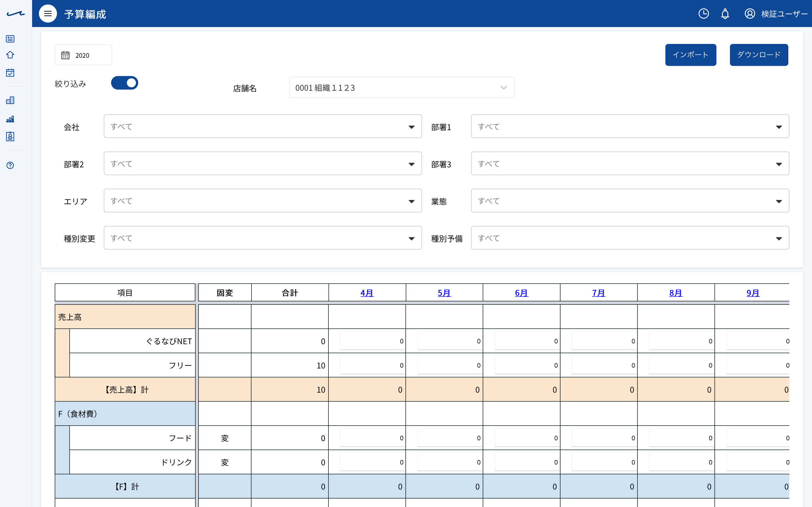Click the 2020 year picker field
The height and width of the screenshot is (507, 812).
83,55
